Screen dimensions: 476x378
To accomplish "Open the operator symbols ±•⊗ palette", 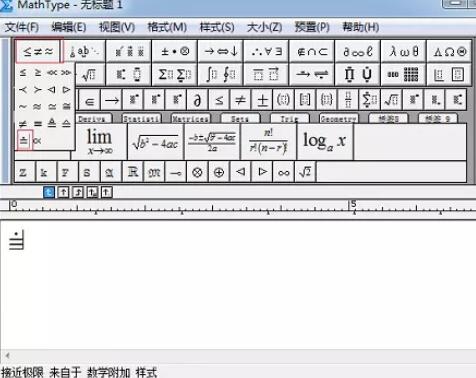I will tap(175, 51).
